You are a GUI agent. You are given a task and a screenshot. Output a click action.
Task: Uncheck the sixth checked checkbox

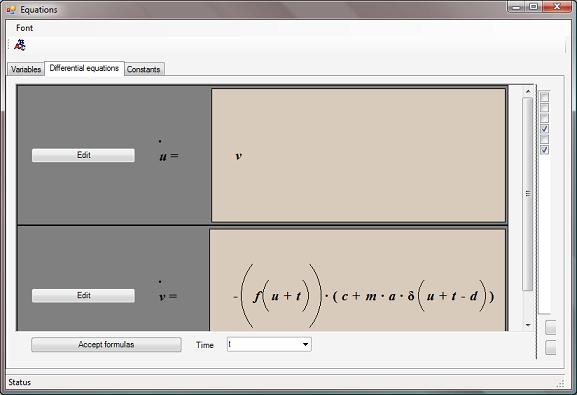[545, 150]
